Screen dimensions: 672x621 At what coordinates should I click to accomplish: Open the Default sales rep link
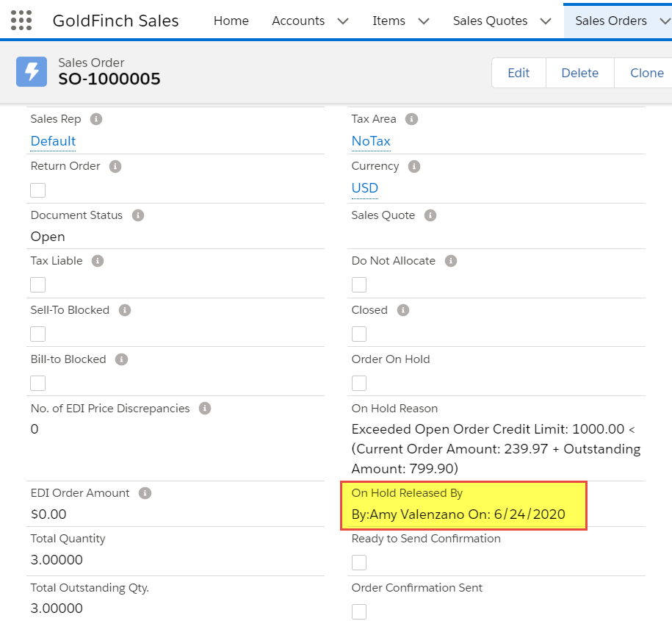pos(53,141)
